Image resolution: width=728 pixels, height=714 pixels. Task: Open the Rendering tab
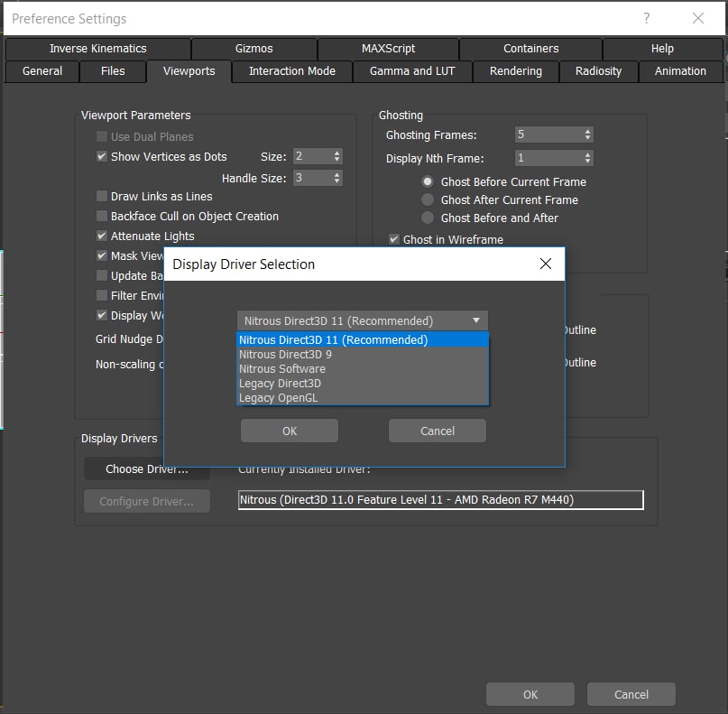[516, 71]
